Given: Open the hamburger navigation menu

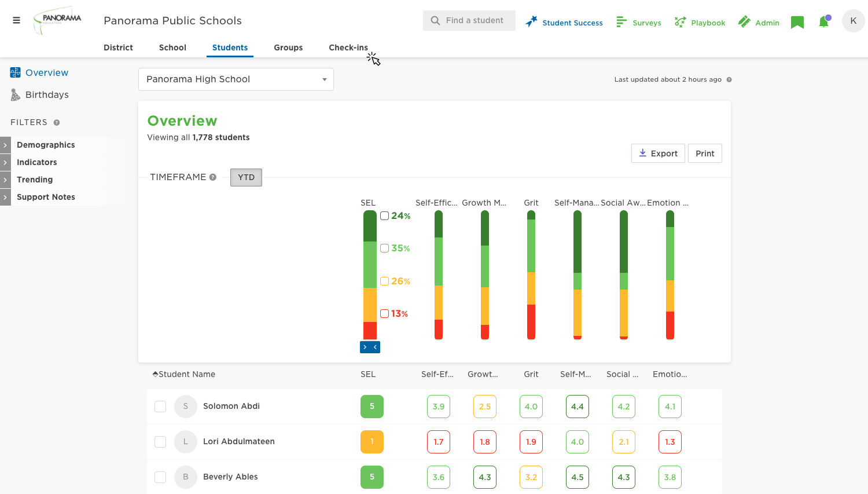Looking at the screenshot, I should pos(16,20).
